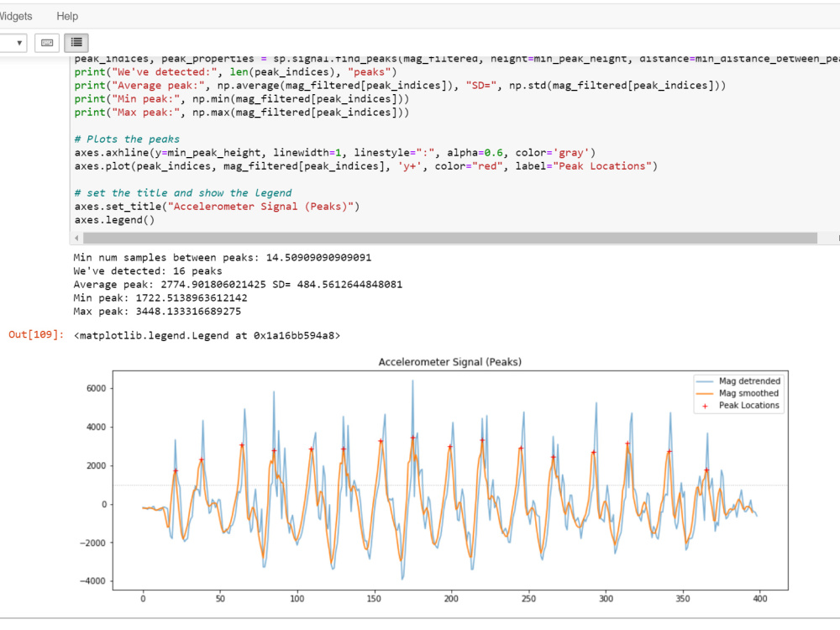Click the Mag detrended legend entry
This screenshot has height=630, width=840.
tap(754, 381)
